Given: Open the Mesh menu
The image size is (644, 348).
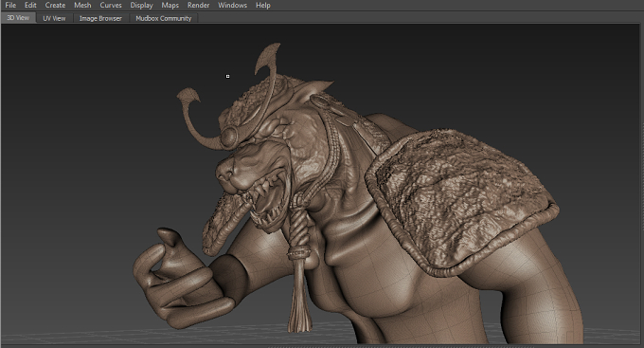Looking at the screenshot, I should click(x=82, y=6).
